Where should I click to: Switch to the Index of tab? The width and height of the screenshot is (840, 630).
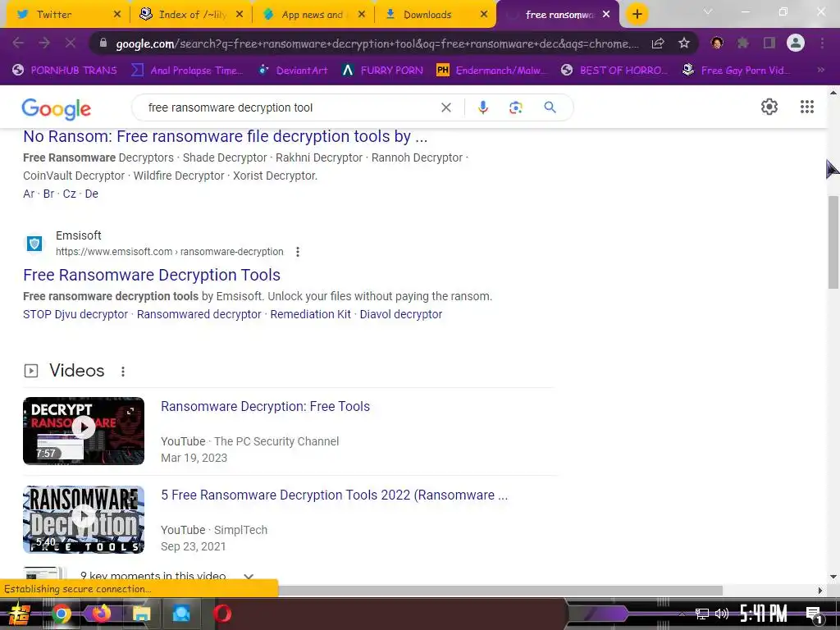(190, 15)
